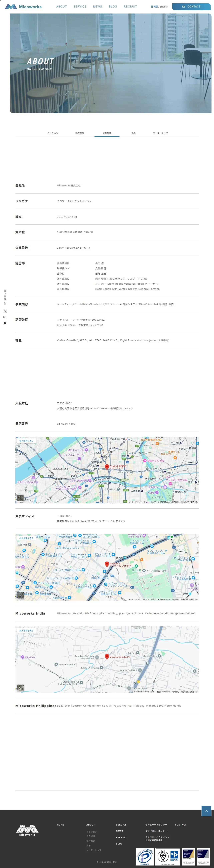
Task: Open the footer 代表挨拶 sub-link
Action: coord(91,836)
